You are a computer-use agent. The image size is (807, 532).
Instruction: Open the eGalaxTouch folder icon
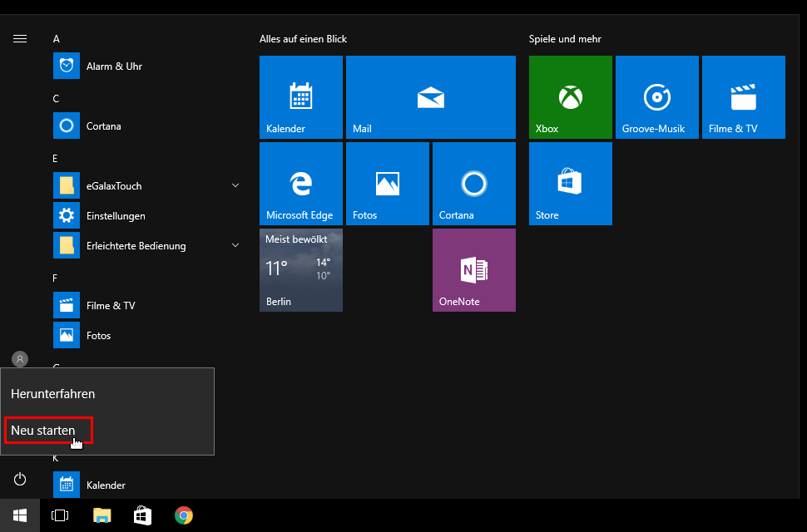(67, 185)
